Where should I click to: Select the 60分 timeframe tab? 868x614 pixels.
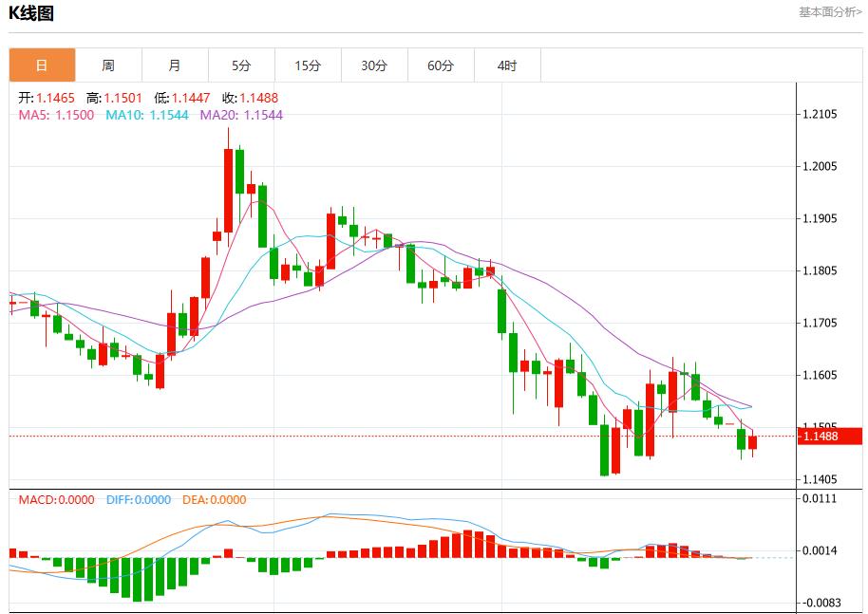[x=441, y=65]
